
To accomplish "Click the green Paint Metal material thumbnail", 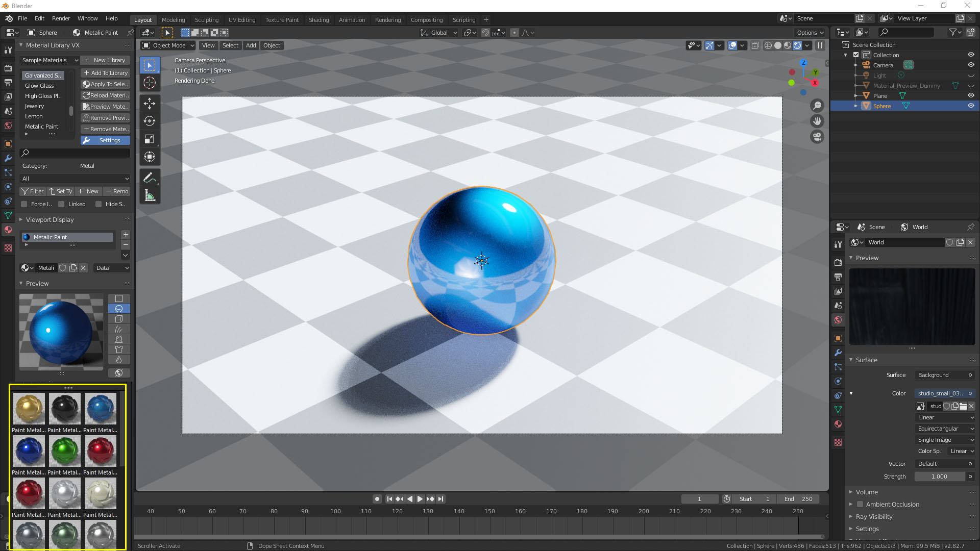I will click(65, 451).
